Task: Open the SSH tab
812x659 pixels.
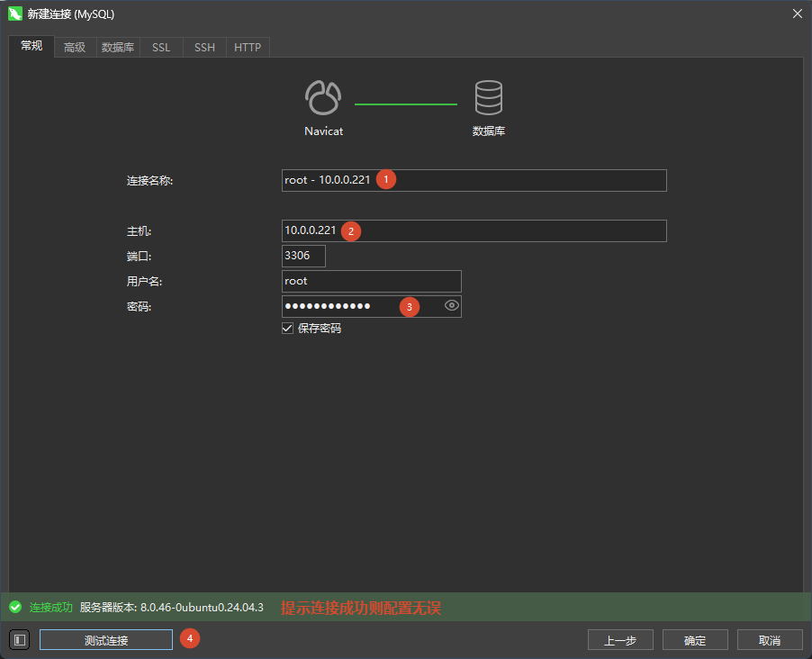Action: tap(204, 47)
